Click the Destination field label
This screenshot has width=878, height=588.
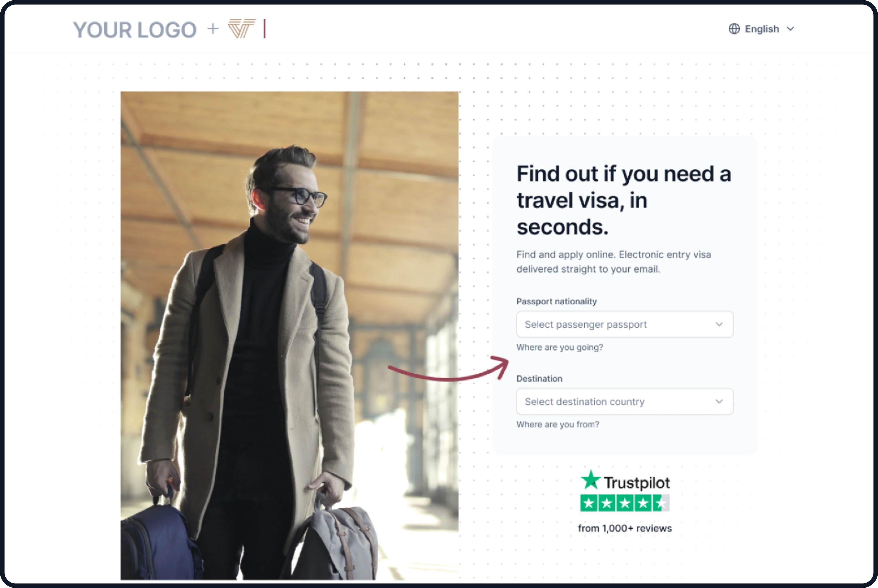(x=539, y=379)
